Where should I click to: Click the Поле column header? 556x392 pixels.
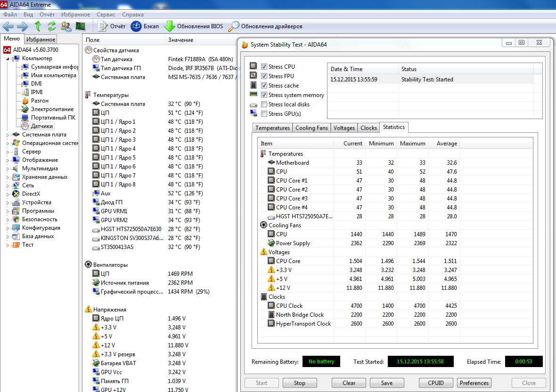pos(124,40)
